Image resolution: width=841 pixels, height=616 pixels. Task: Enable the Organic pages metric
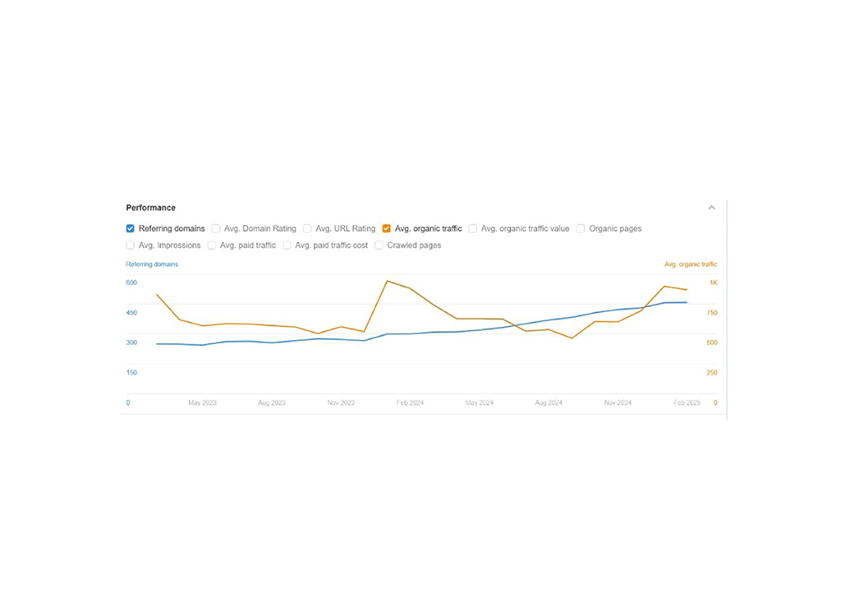coord(581,228)
